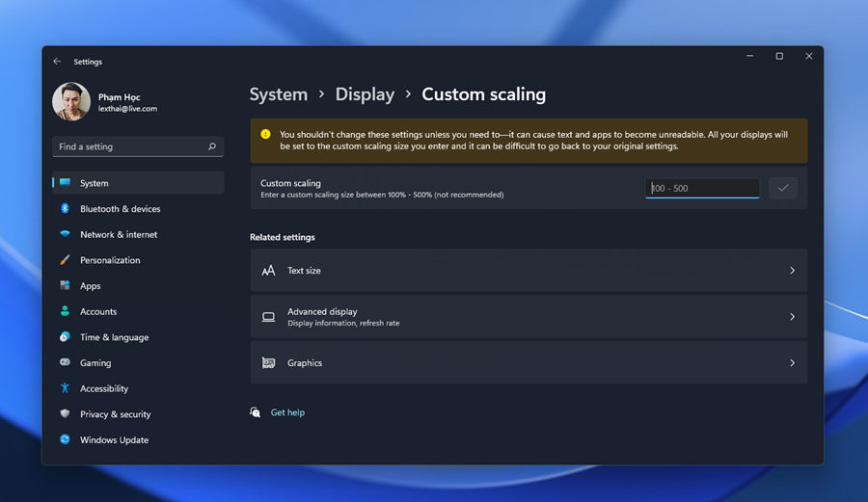Image resolution: width=868 pixels, height=502 pixels.
Task: Confirm custom scaling with checkmark button
Action: (x=783, y=188)
